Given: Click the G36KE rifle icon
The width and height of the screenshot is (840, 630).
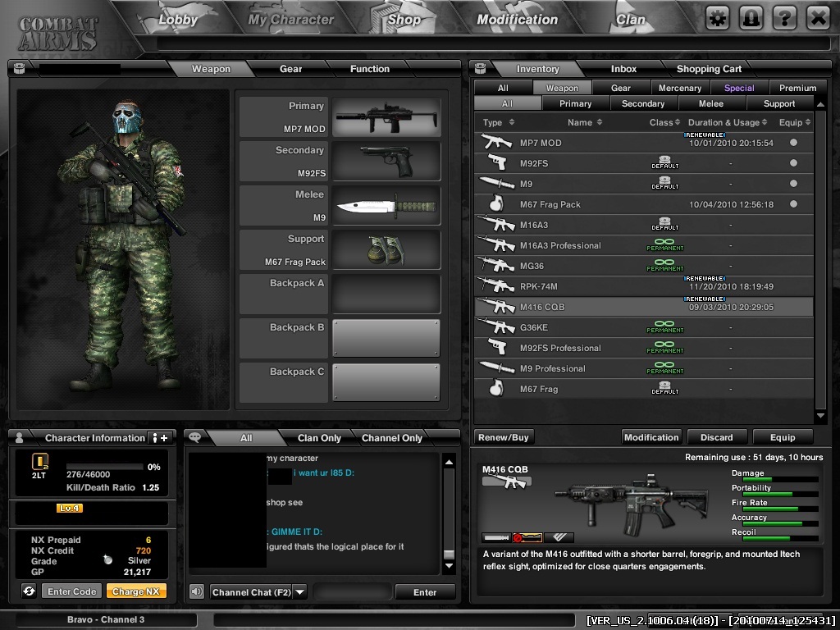Looking at the screenshot, I should point(496,326).
